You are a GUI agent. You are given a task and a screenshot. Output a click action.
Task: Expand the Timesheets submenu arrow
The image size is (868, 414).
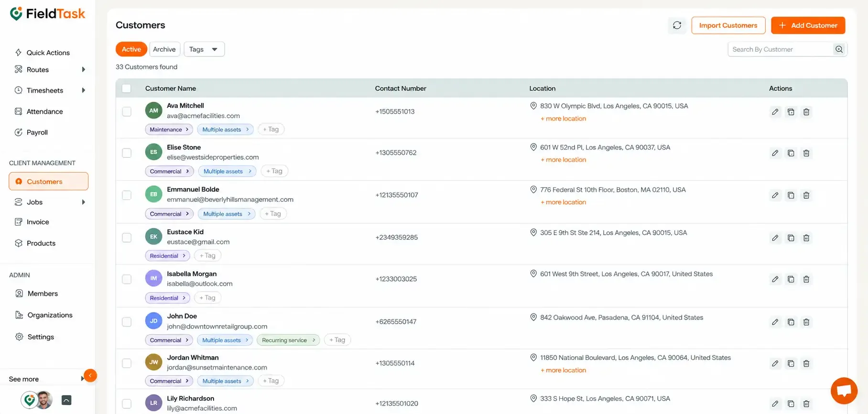[84, 90]
